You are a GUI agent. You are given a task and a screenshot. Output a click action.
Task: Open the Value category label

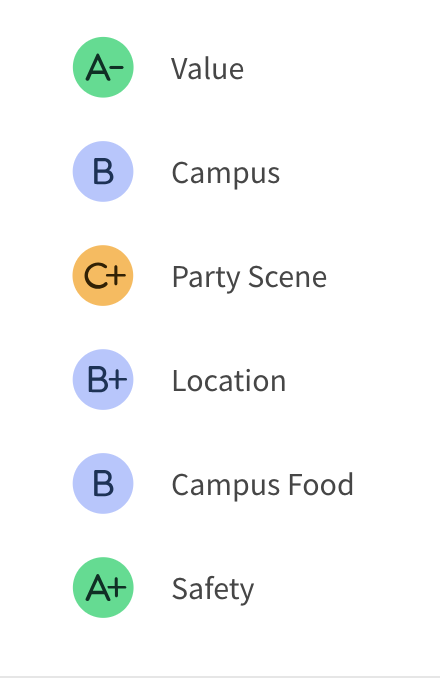point(207,68)
